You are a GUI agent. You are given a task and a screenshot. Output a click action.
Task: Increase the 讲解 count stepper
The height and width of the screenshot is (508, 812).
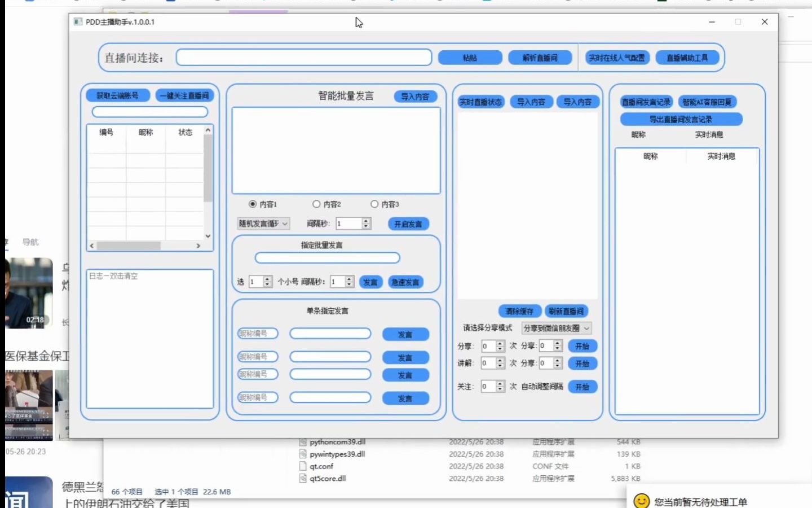click(500, 360)
